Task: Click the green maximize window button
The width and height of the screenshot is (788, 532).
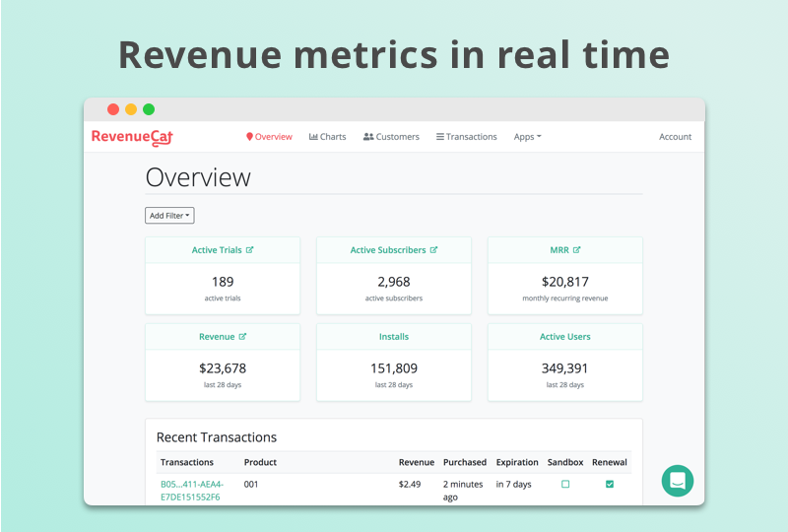Action: click(149, 109)
